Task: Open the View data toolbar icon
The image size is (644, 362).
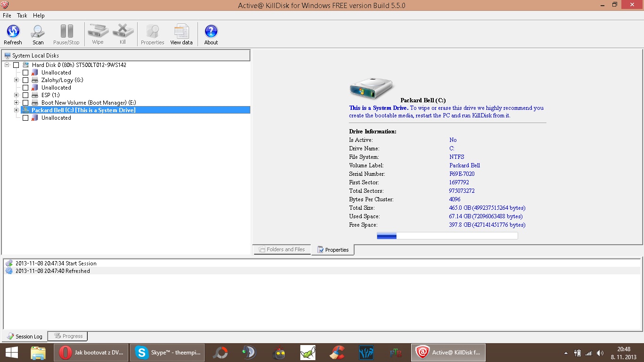Action: pyautogui.click(x=182, y=32)
